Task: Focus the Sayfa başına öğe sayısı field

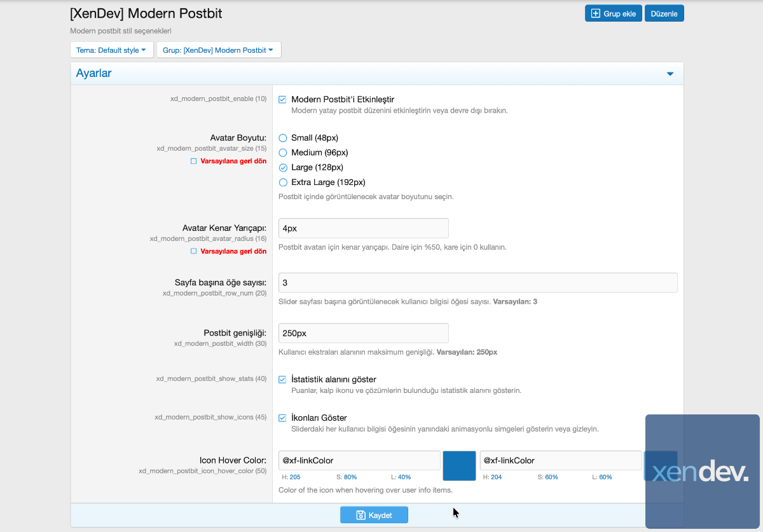Action: (x=478, y=283)
